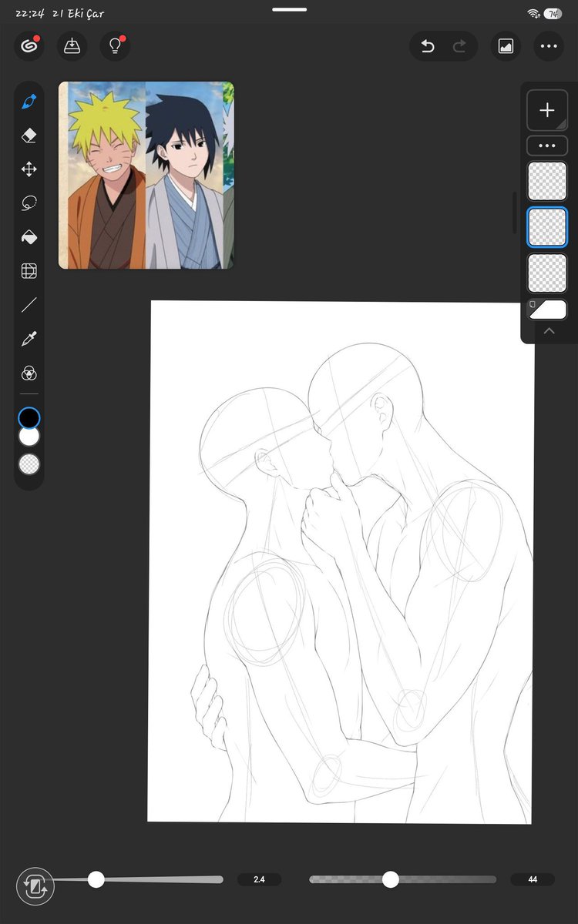Open the lightbulb tips icon

116,46
